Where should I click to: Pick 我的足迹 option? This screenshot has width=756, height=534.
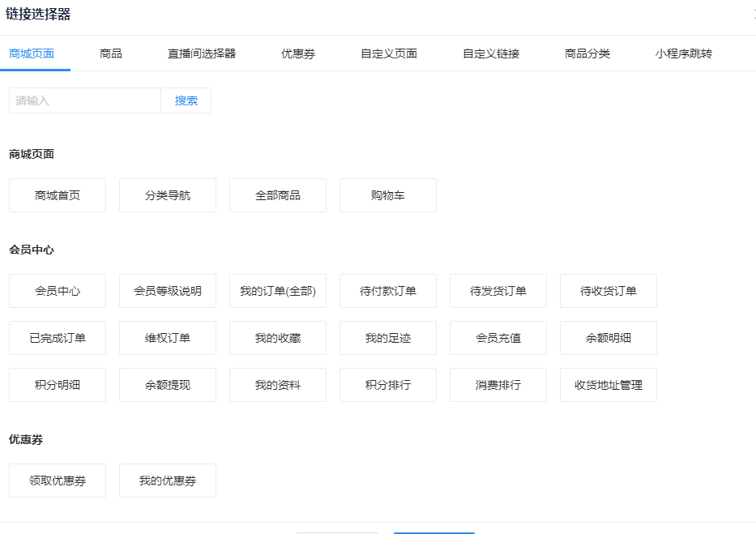tap(388, 338)
